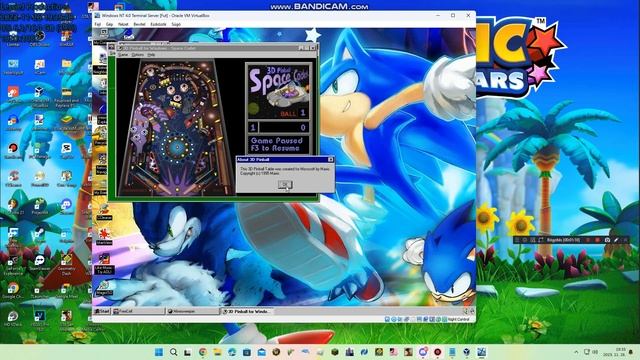The height and width of the screenshot is (360, 640).
Task: Click OK in the About 3D Pinball dialog
Action: click(x=285, y=184)
